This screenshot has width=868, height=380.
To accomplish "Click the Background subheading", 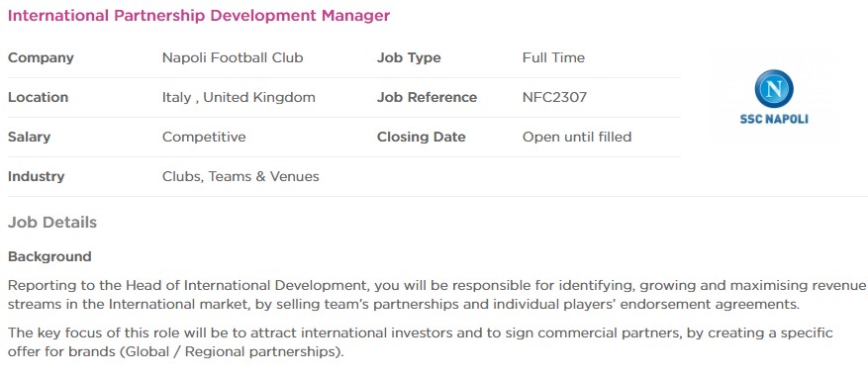I will (x=49, y=256).
